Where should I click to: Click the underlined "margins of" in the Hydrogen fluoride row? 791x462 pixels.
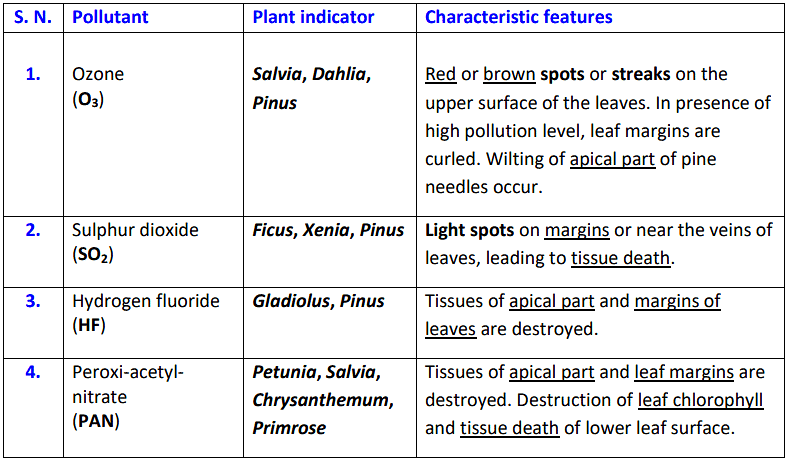[677, 301]
